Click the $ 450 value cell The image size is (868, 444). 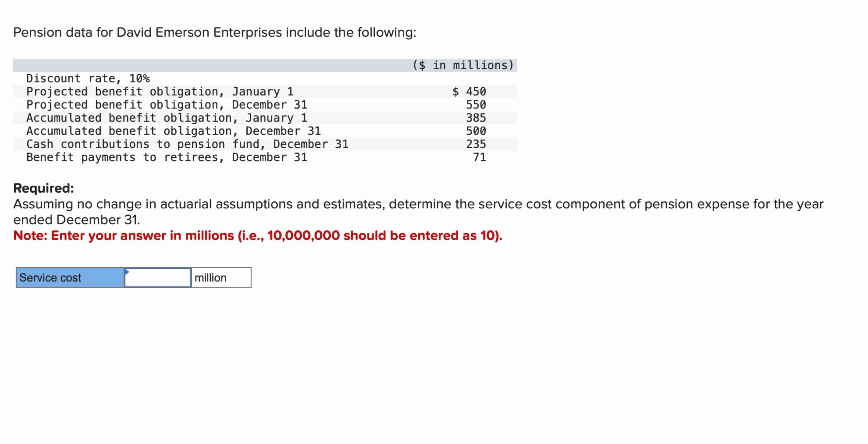[470, 91]
